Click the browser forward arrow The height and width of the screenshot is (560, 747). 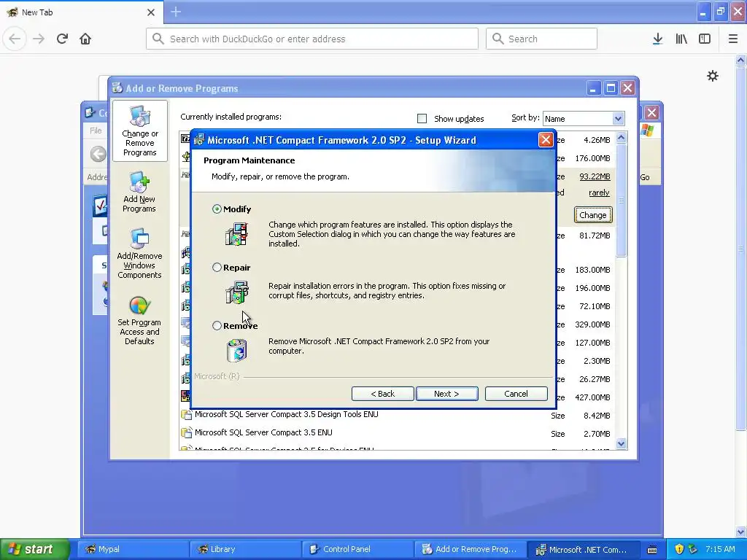39,39
